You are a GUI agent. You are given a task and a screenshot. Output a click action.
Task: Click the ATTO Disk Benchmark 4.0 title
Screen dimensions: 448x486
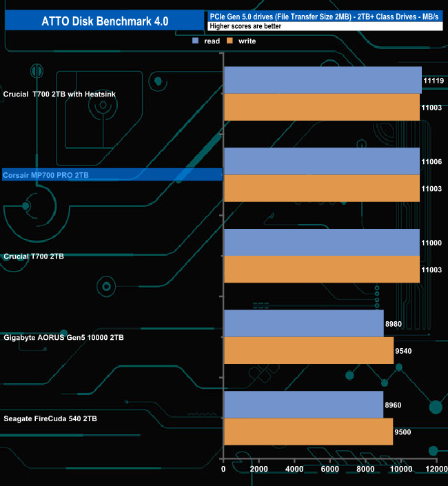[x=105, y=21]
